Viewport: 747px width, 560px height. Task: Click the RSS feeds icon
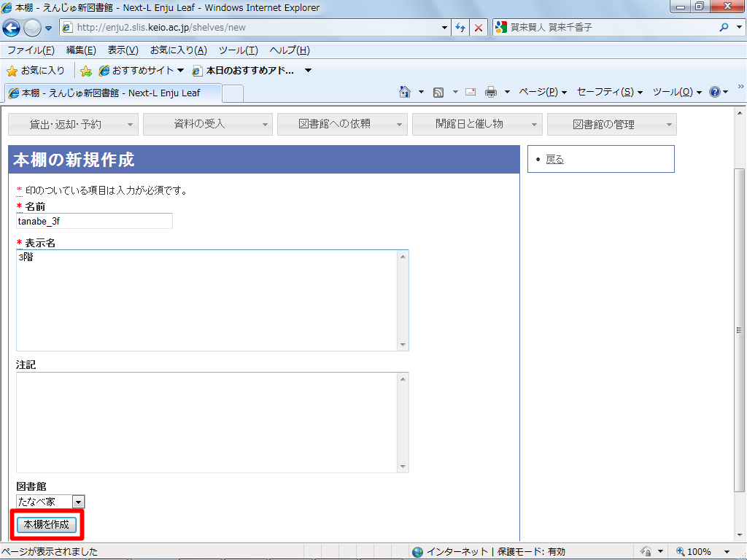(x=438, y=92)
